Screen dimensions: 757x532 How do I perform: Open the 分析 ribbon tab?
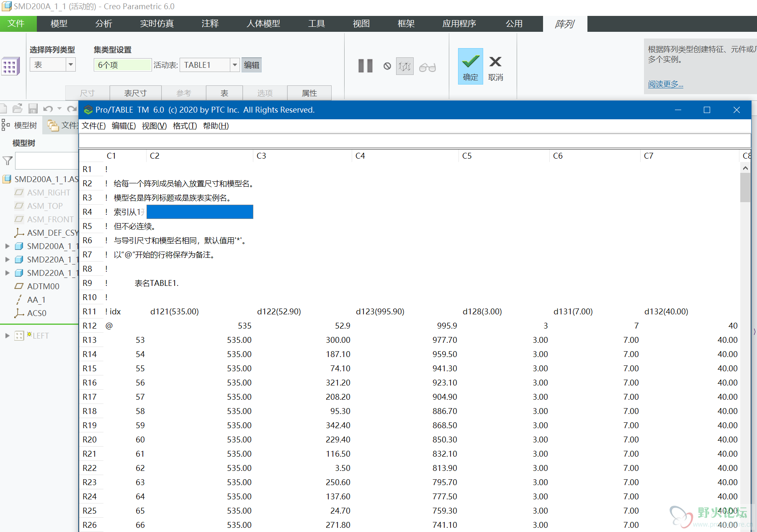click(x=103, y=24)
